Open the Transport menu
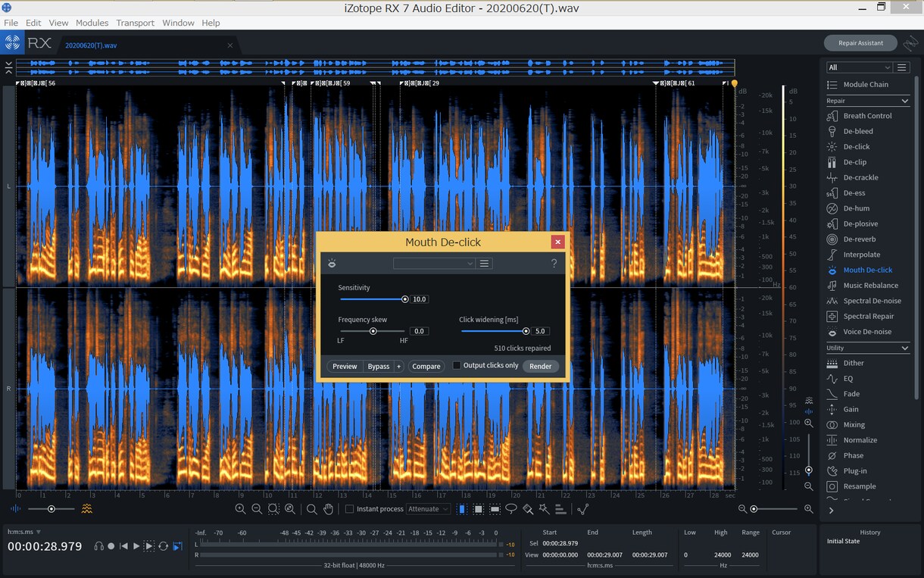This screenshot has width=924, height=578. tap(136, 23)
